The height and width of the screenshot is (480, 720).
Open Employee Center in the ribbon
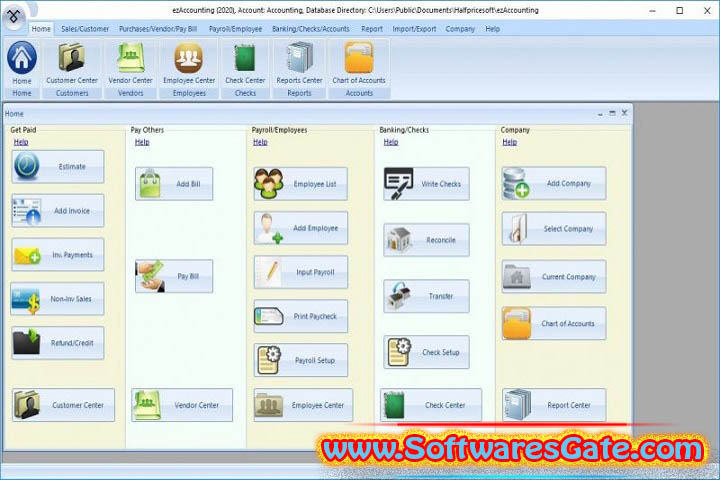point(189,63)
